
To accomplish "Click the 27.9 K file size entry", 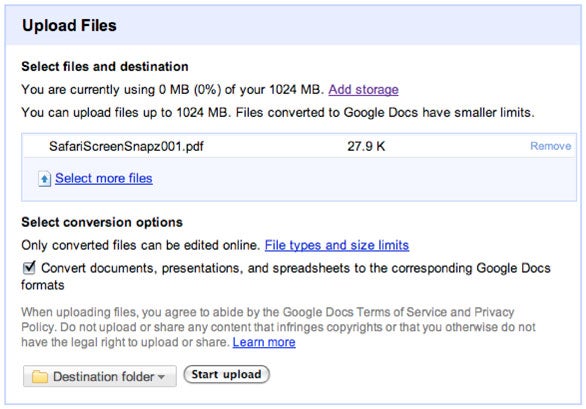I will click(366, 146).
